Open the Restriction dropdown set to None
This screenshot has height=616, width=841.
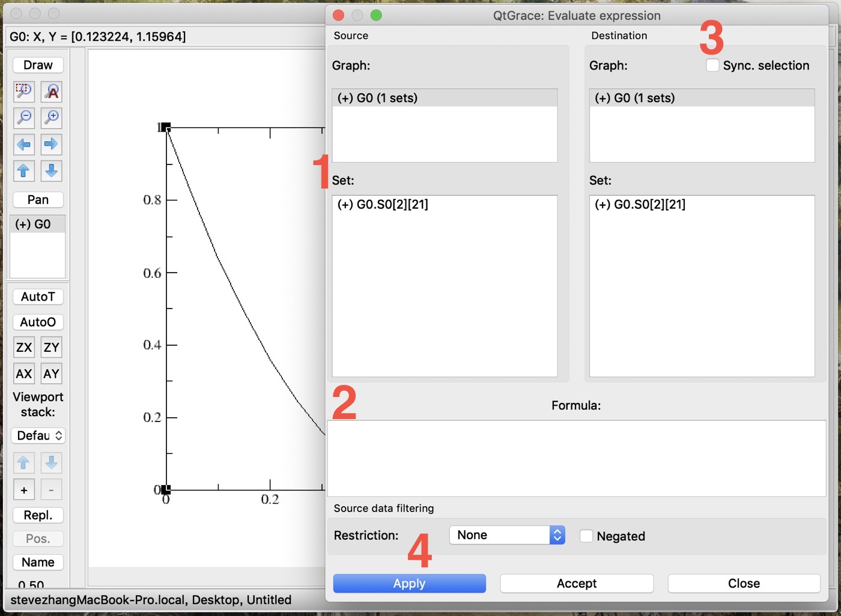click(506, 535)
